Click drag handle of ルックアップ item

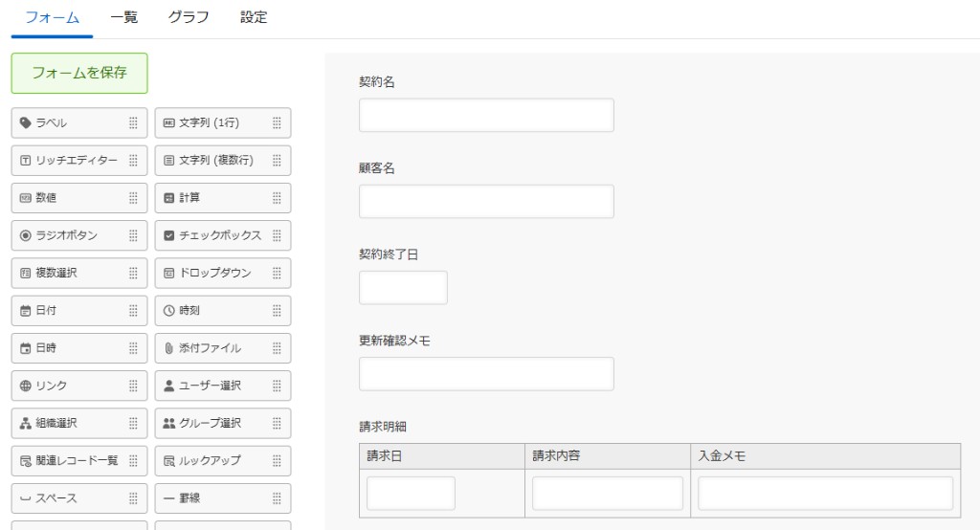pos(277,460)
